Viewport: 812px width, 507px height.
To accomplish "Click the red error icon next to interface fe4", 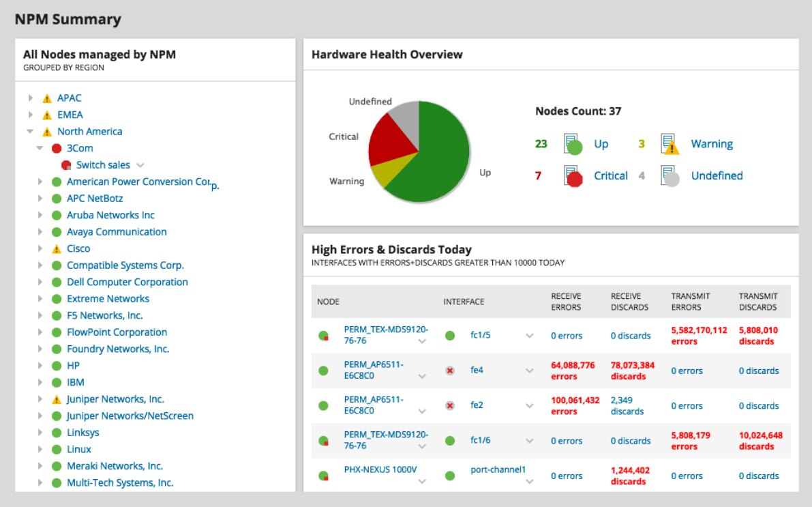I will point(450,371).
